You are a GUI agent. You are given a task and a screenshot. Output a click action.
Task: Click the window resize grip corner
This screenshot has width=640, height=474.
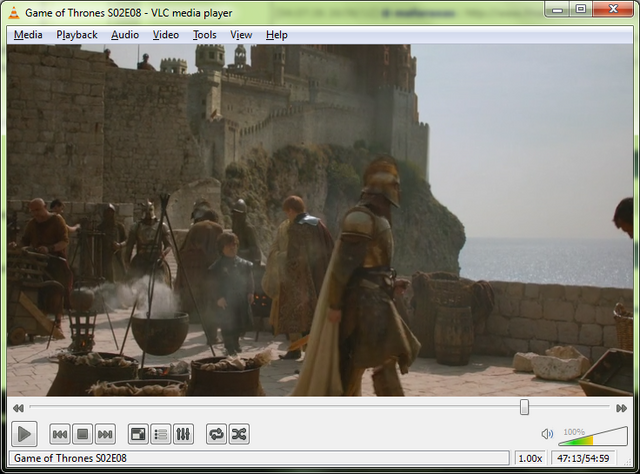coord(628,461)
